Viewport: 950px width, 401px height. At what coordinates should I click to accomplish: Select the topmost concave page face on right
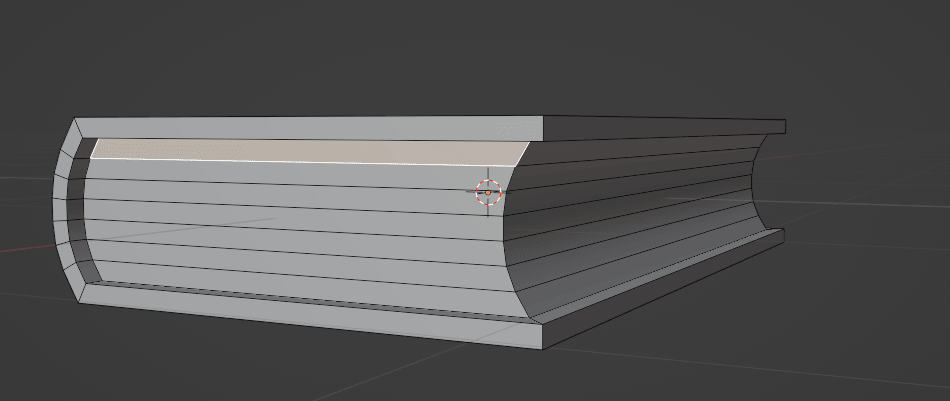tap(640, 148)
